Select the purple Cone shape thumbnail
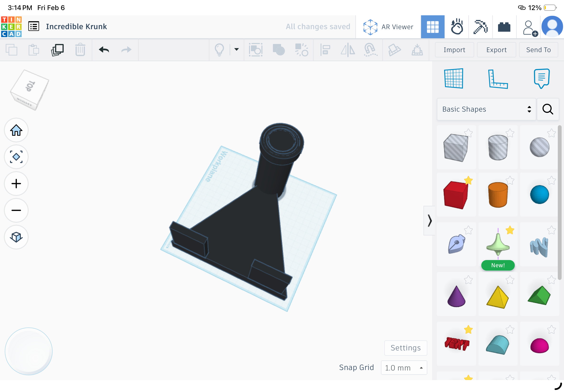 coord(456,294)
